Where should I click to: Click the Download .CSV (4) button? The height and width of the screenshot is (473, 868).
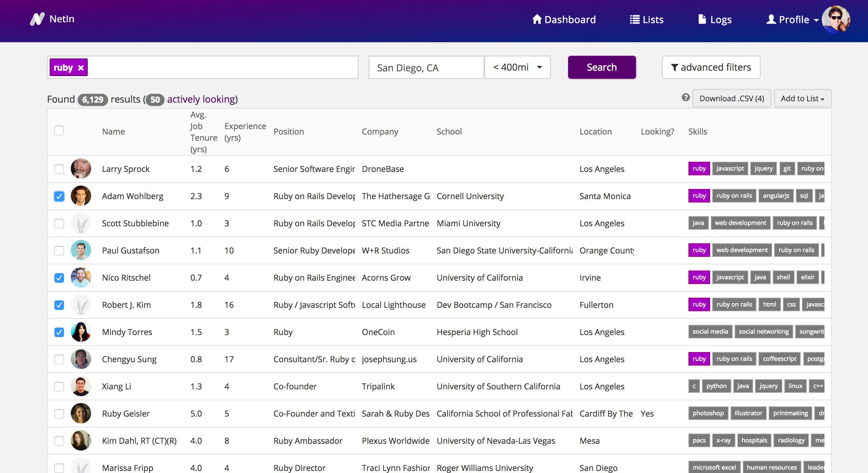732,99
